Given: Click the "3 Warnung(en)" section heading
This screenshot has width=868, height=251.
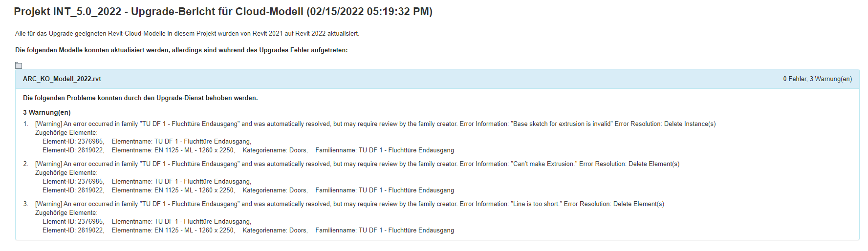Looking at the screenshot, I should coord(47,112).
